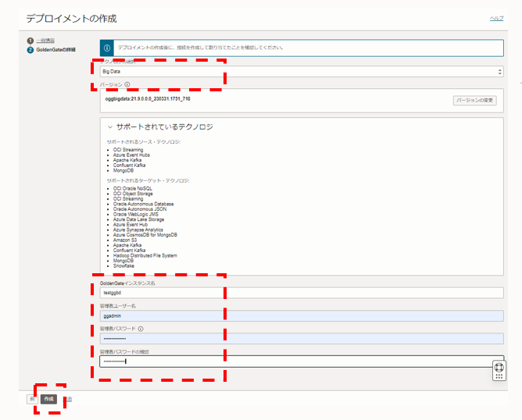Click Oracle Autonomous JSON in the list

[x=140, y=209]
